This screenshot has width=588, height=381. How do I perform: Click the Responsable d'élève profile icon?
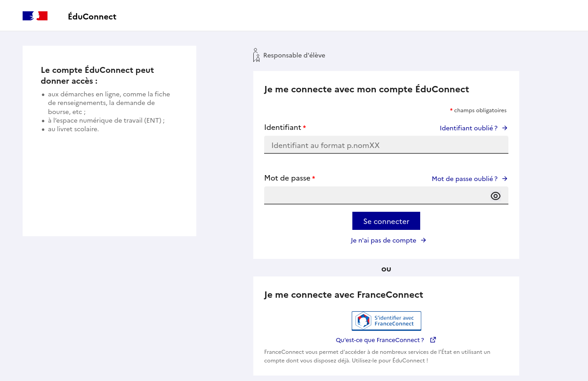point(256,55)
